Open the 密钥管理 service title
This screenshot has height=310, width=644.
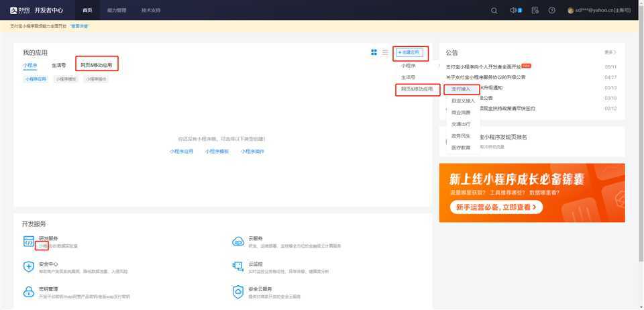[48, 289]
